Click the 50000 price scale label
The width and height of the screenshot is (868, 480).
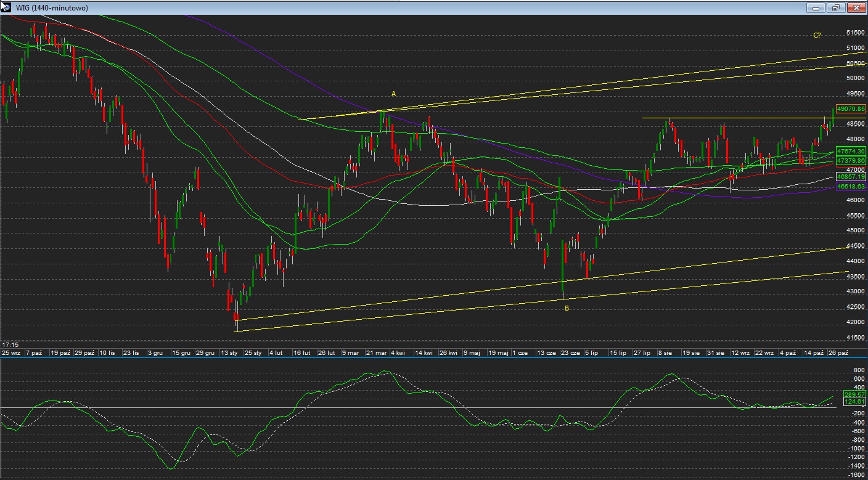click(854, 78)
